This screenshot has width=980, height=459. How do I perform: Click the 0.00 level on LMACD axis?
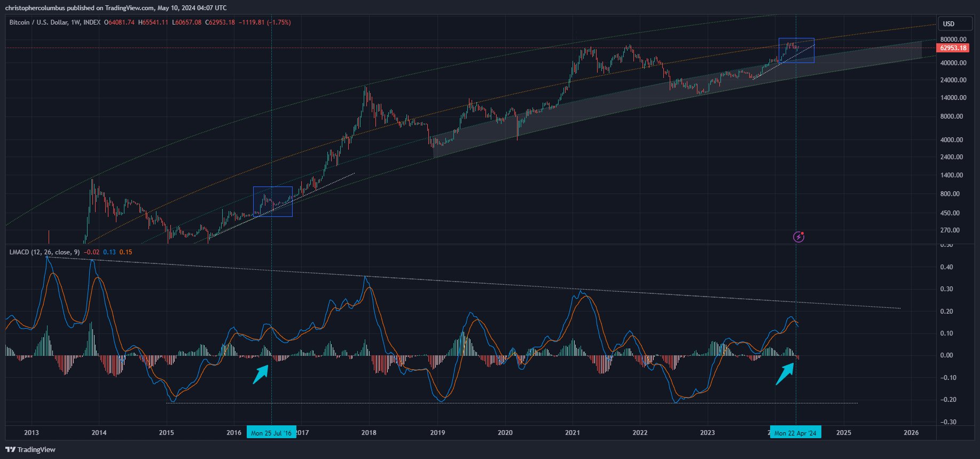947,355
